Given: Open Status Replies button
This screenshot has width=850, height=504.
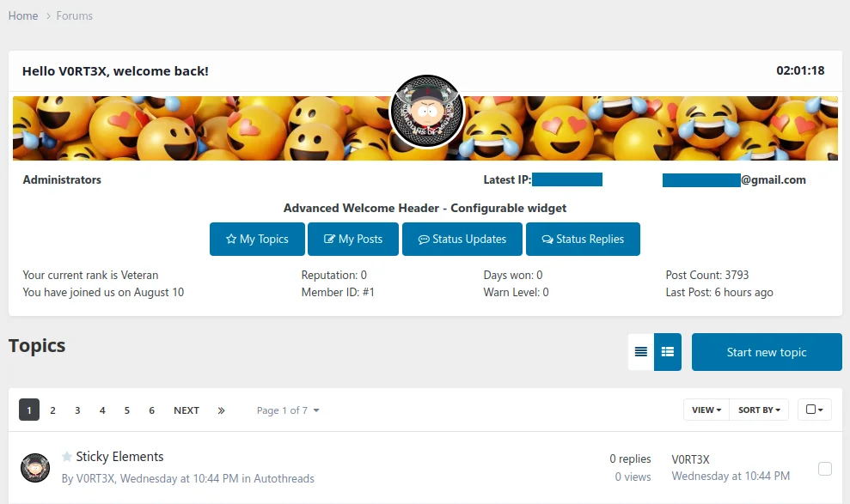Looking at the screenshot, I should pyautogui.click(x=582, y=240).
